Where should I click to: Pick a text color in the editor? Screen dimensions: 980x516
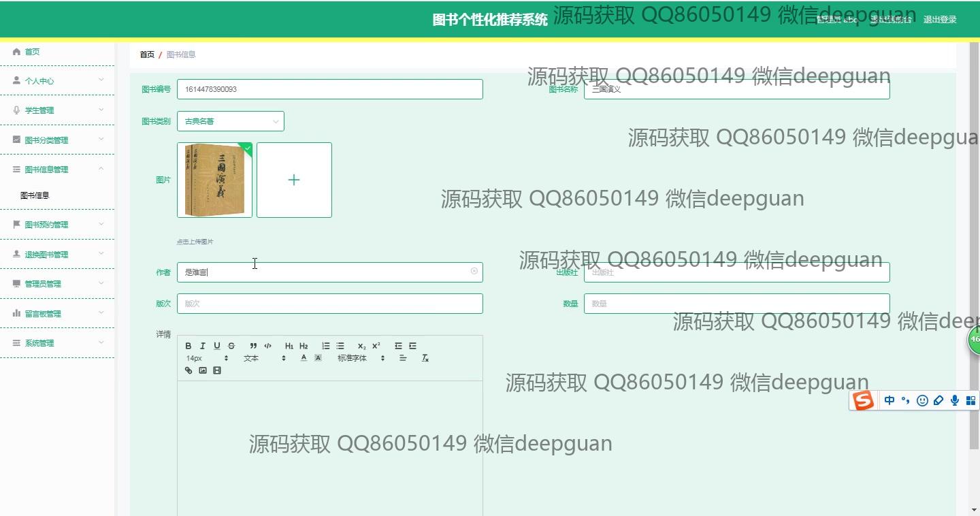tap(304, 358)
